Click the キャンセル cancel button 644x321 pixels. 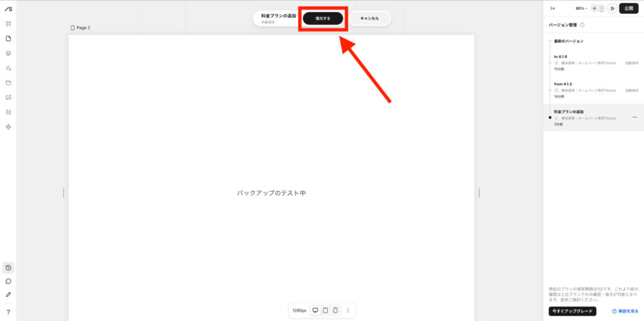coord(369,19)
